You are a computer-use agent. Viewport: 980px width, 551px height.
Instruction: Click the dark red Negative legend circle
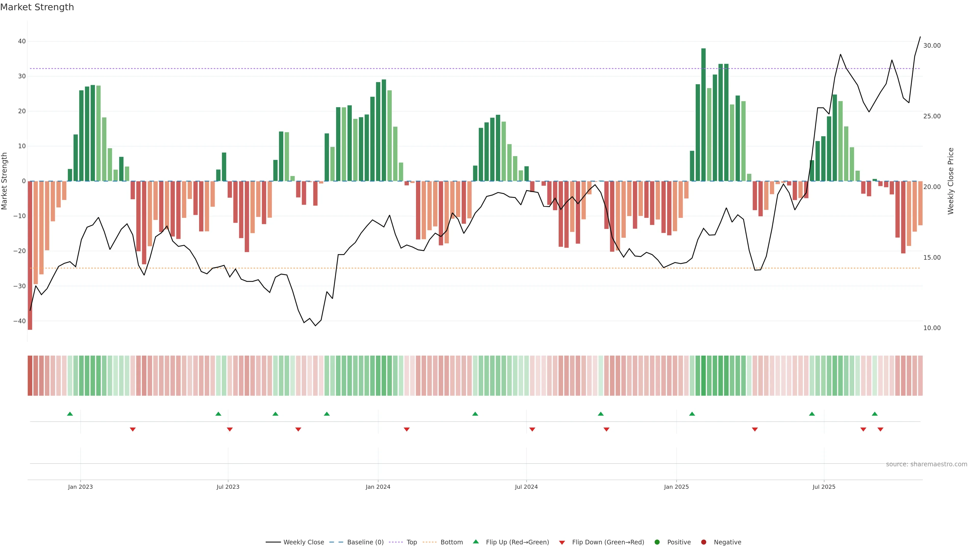(x=703, y=542)
